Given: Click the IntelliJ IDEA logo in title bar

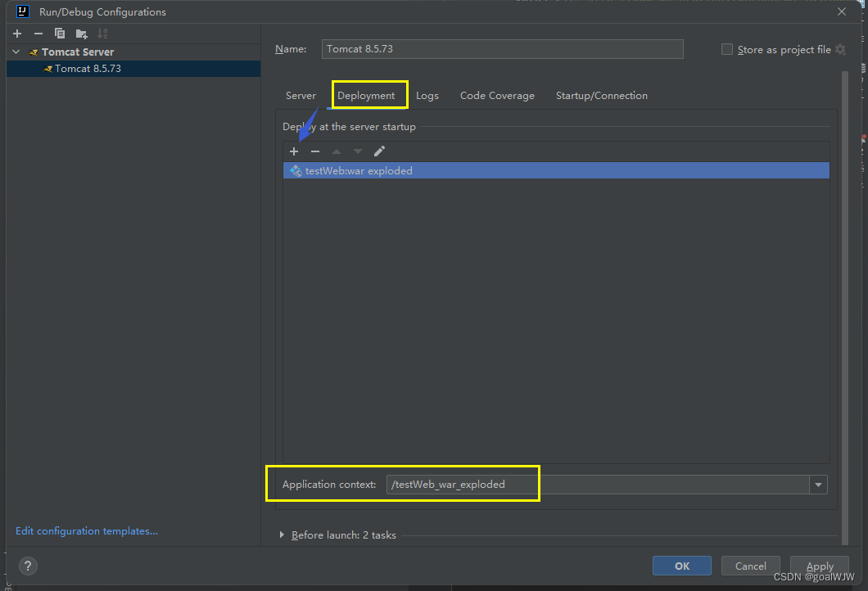Looking at the screenshot, I should click(22, 11).
